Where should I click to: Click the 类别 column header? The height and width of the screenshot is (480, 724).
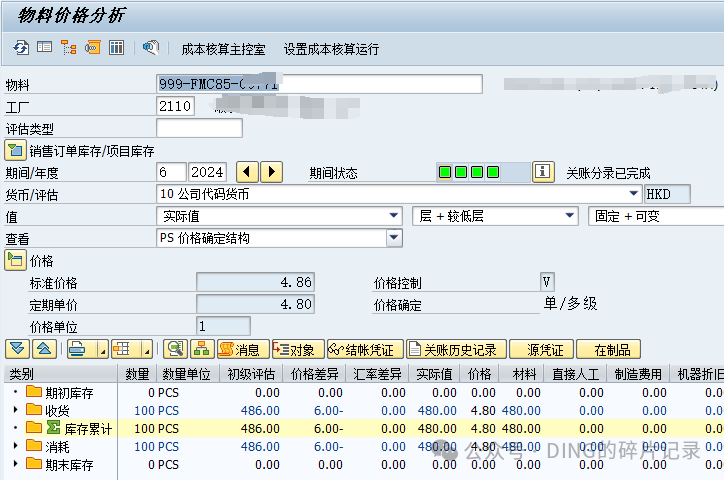(x=60, y=374)
